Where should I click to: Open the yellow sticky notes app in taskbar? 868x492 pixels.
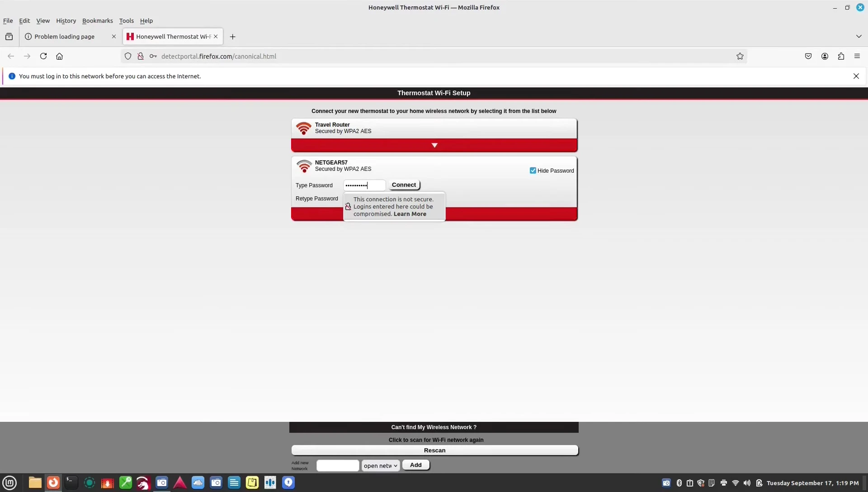pos(252,483)
